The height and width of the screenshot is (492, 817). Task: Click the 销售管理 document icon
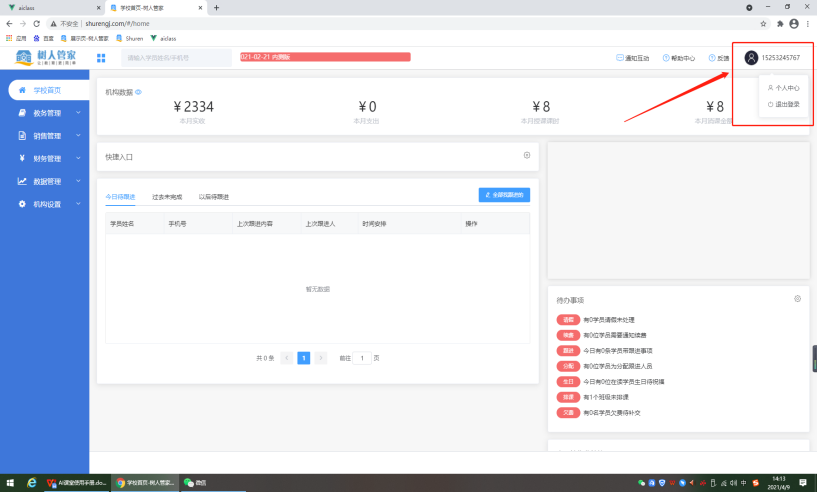pyautogui.click(x=22, y=136)
